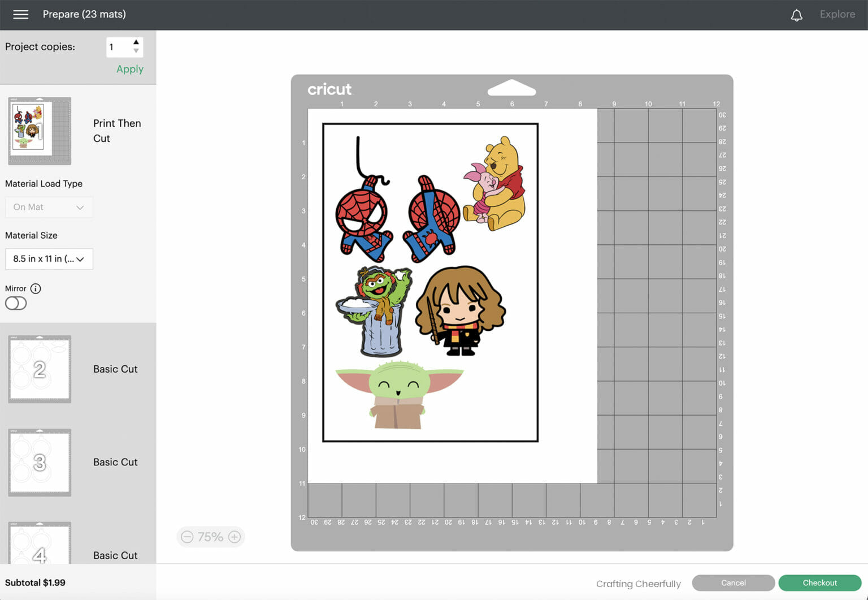Click the Cricut logo on the mat
The width and height of the screenshot is (868, 600).
click(329, 89)
